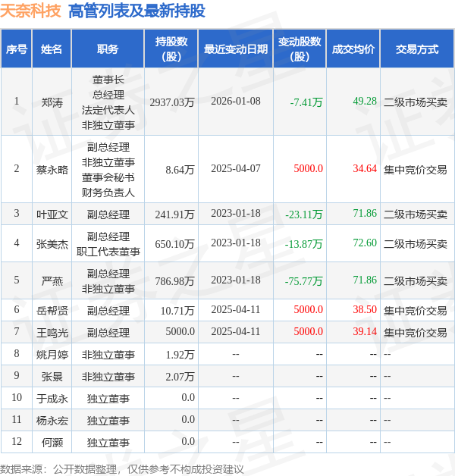Click 张美杰's 职工代表董事 position text
Image resolution: width=455 pixels, height=476 pixels.
point(108,252)
